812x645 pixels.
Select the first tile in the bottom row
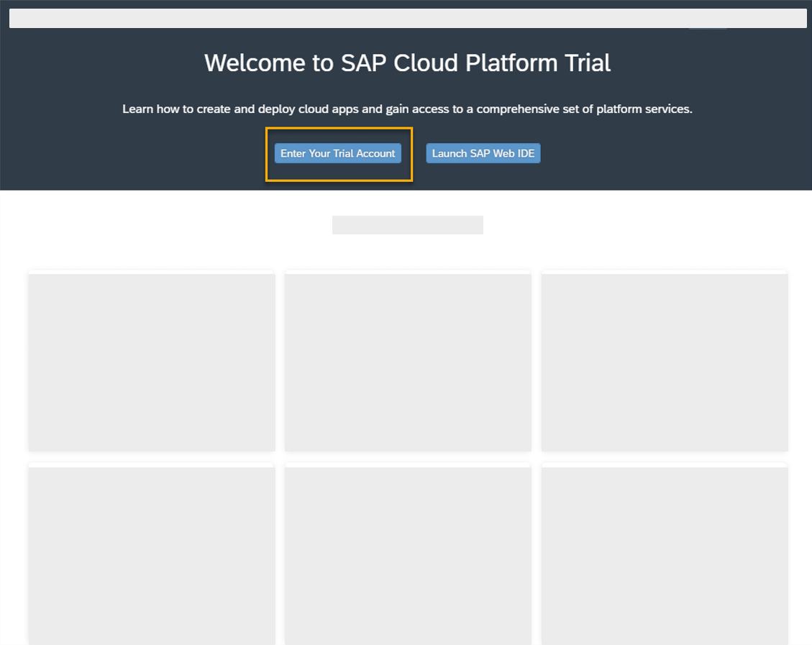pyautogui.click(x=151, y=555)
